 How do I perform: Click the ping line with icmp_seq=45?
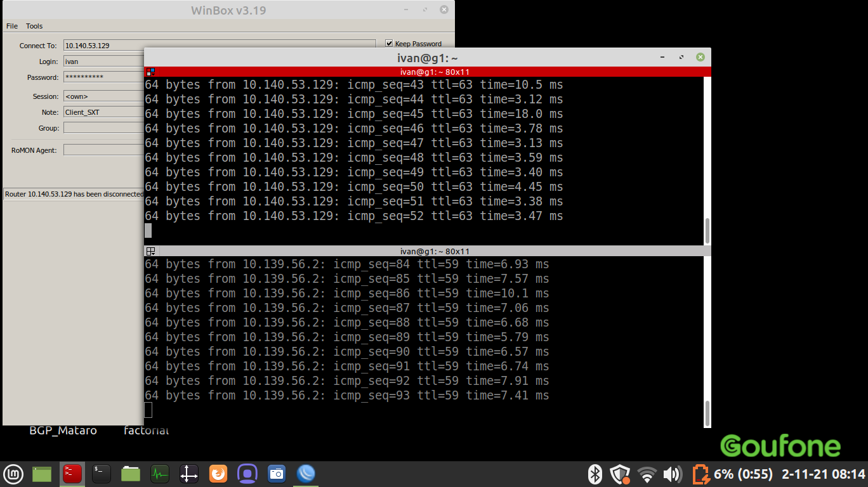pyautogui.click(x=354, y=114)
